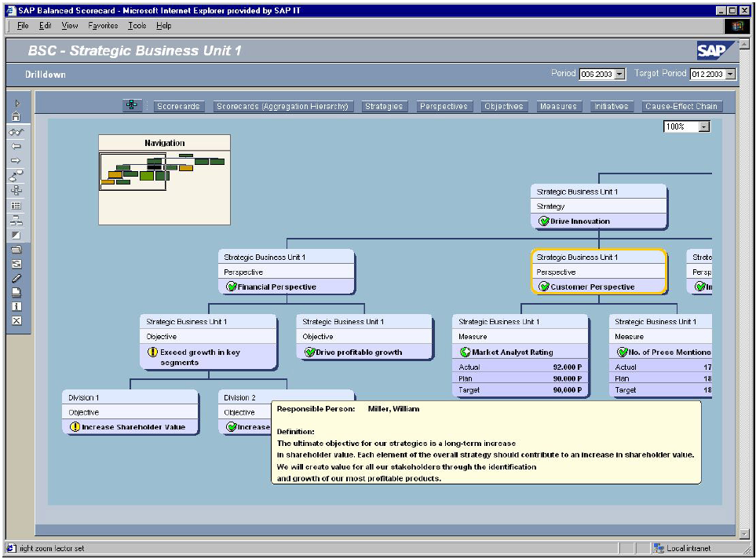Select the Drive Innovation strategy node
This screenshot has width=756, height=559.
click(x=599, y=206)
